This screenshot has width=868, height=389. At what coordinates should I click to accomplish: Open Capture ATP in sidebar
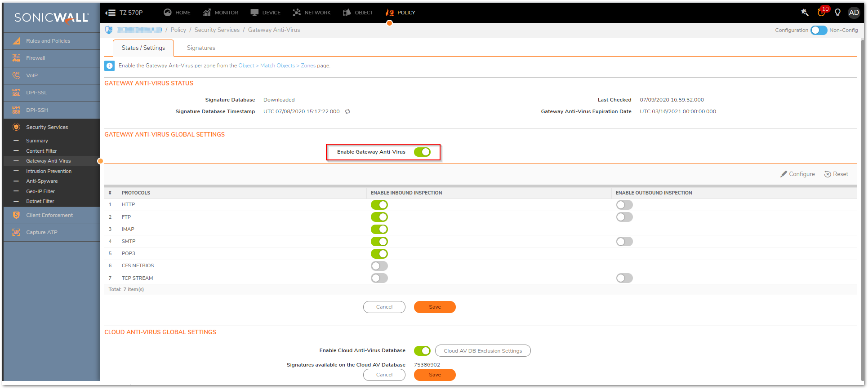pyautogui.click(x=52, y=232)
